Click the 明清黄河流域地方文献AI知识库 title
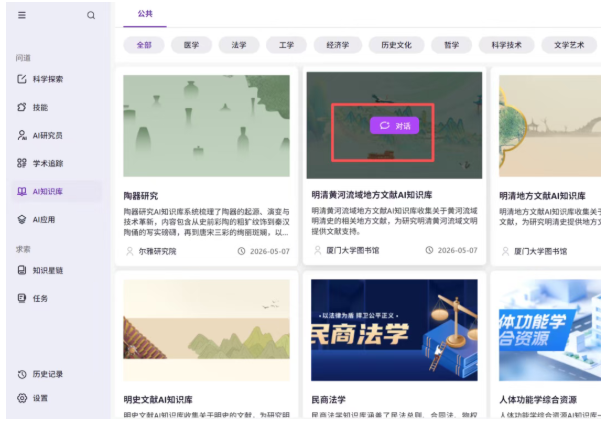This screenshot has width=610, height=436. click(372, 194)
